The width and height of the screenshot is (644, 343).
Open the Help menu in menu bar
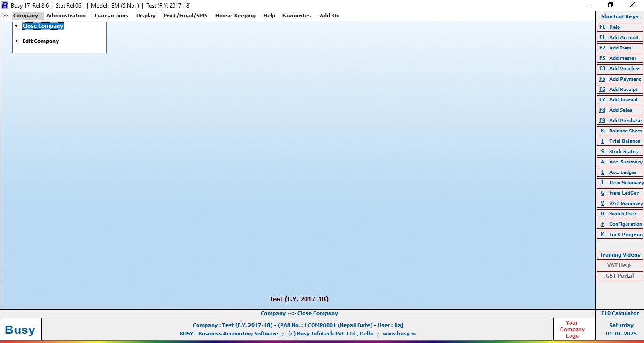269,16
